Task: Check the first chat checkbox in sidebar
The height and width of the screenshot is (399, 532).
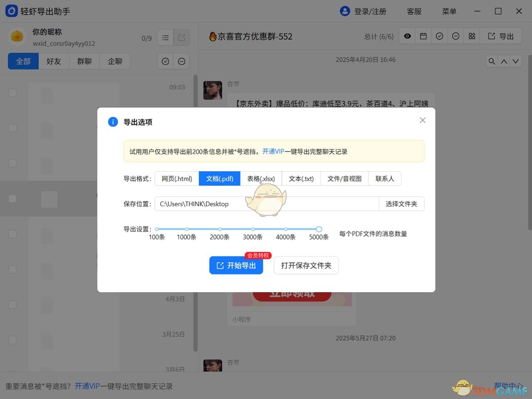Action: (x=12, y=92)
